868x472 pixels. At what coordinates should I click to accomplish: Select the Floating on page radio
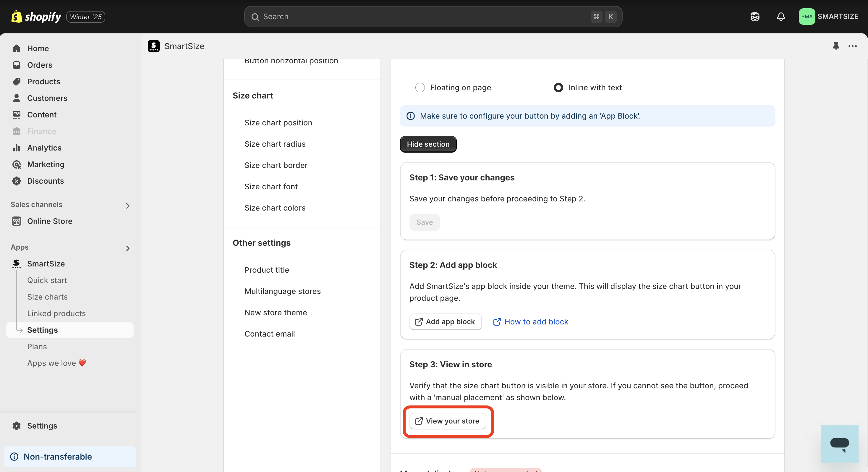coord(420,88)
